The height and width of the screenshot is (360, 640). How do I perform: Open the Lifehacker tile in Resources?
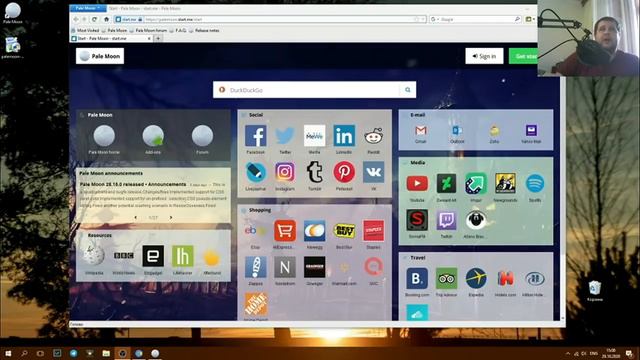coord(182,256)
